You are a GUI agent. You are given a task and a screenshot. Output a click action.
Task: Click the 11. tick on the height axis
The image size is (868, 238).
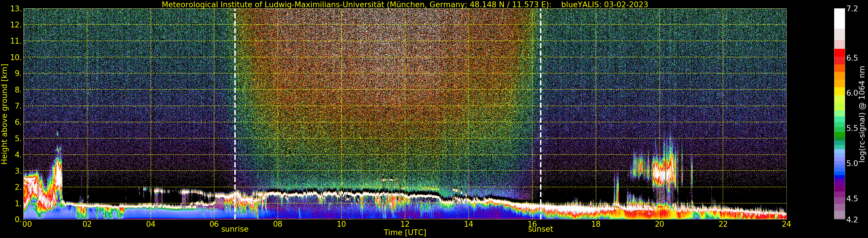(x=16, y=41)
